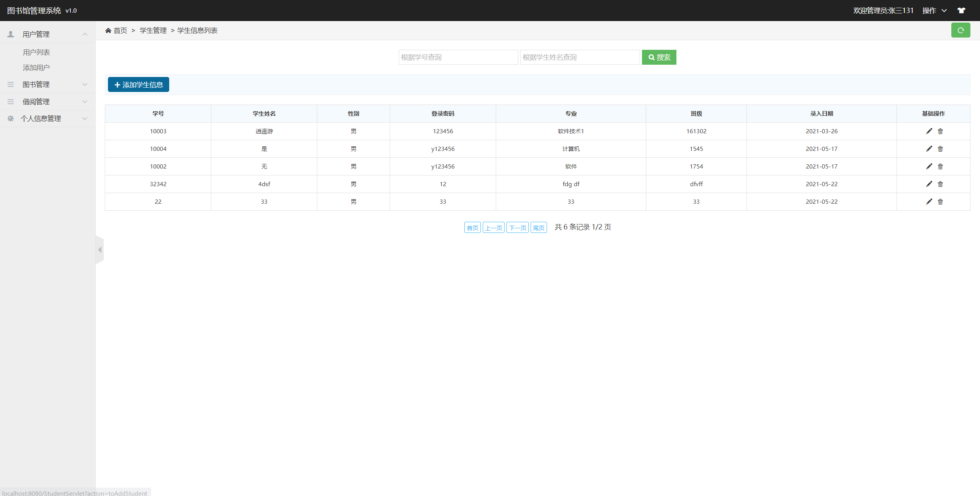Click edit pencil icon for student 10003

929,131
